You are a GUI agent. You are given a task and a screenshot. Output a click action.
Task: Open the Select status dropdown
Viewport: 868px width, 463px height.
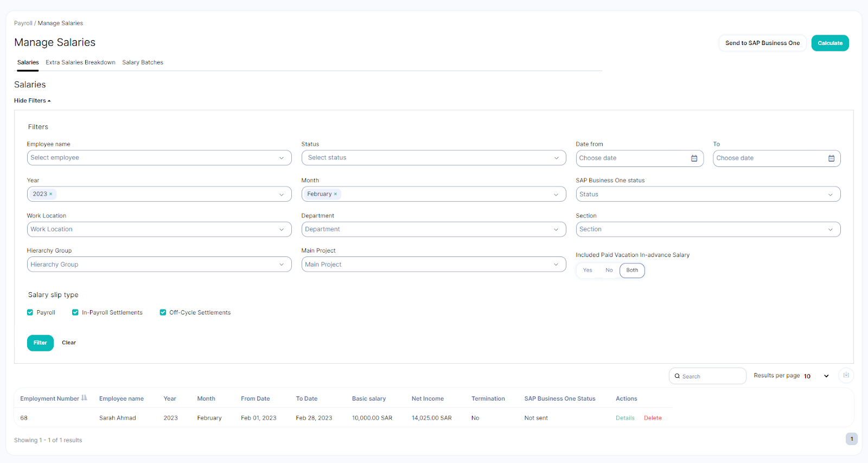pyautogui.click(x=433, y=158)
